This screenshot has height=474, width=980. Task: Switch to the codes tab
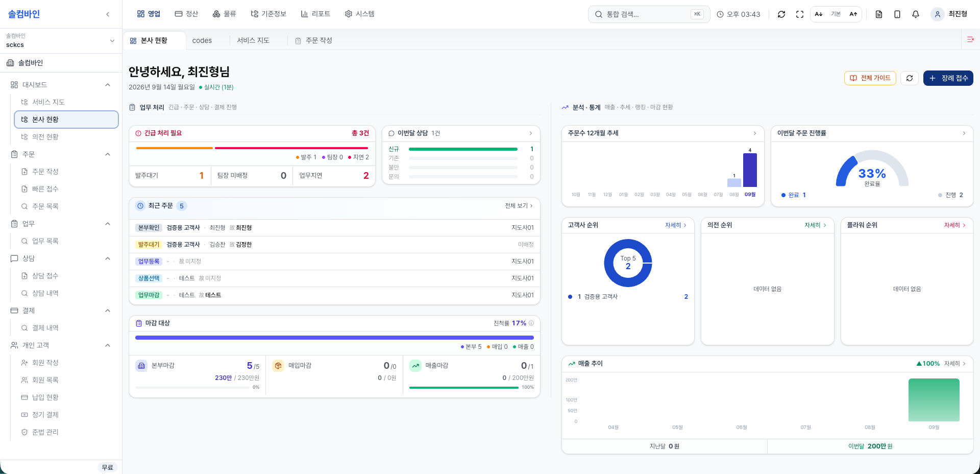(x=202, y=40)
